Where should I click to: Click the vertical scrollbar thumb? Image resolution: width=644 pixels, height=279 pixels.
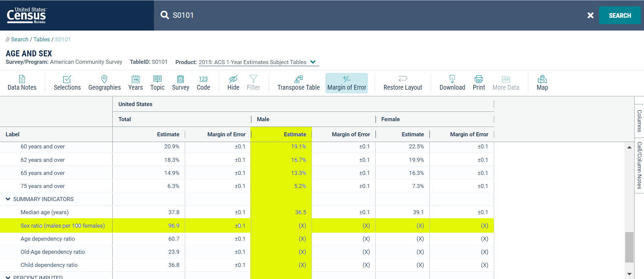tap(629, 247)
